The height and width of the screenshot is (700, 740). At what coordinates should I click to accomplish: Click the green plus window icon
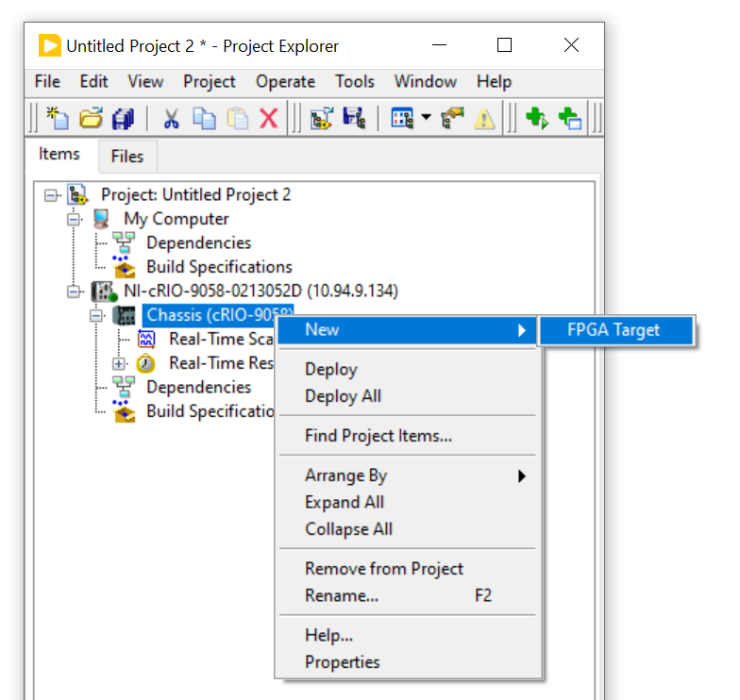point(570,118)
